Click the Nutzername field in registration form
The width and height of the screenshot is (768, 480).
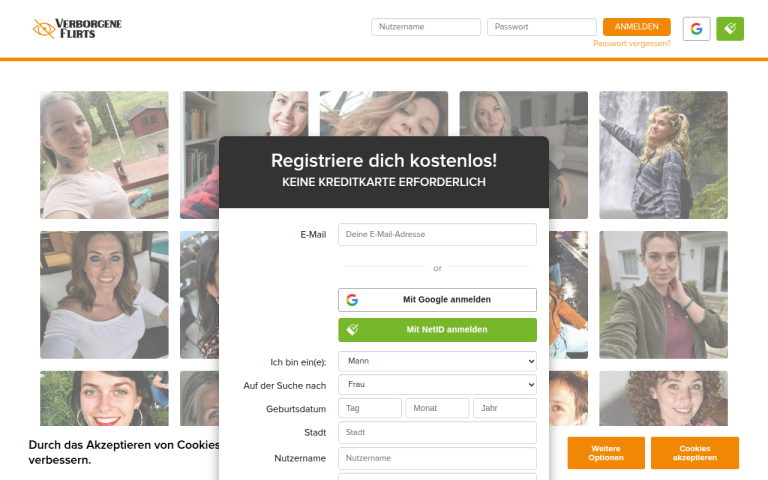(x=437, y=458)
